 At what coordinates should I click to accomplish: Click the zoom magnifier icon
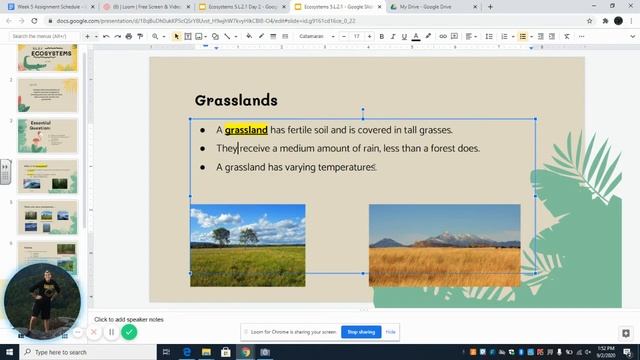(155, 36)
